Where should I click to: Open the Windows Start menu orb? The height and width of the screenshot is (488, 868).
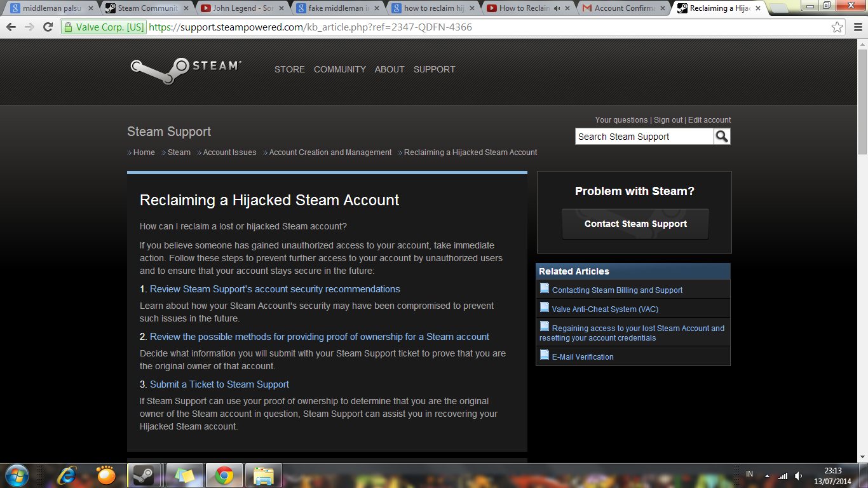pyautogui.click(x=17, y=475)
